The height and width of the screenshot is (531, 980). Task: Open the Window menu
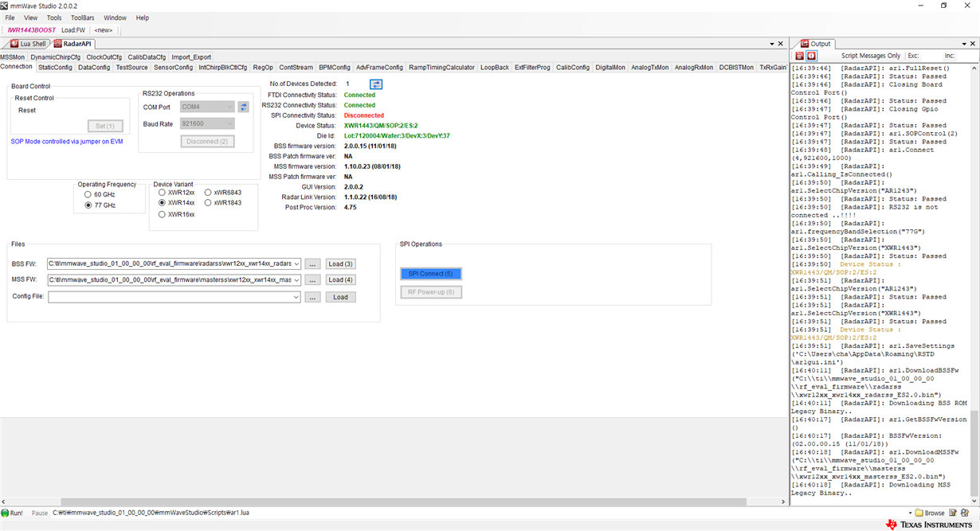(x=115, y=18)
